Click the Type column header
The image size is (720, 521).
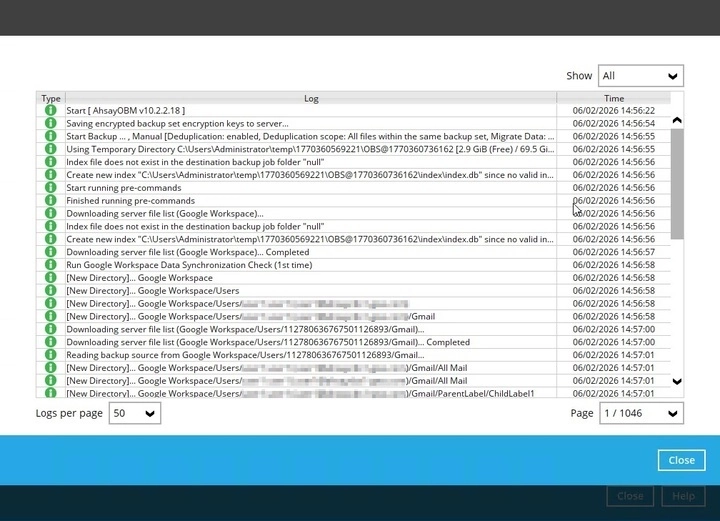50,98
